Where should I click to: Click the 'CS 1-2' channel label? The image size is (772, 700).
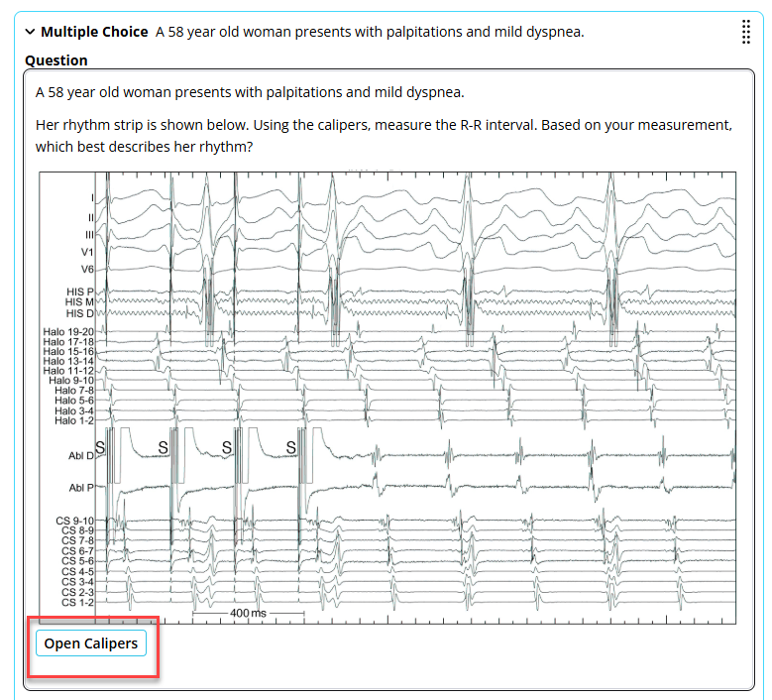(77, 603)
